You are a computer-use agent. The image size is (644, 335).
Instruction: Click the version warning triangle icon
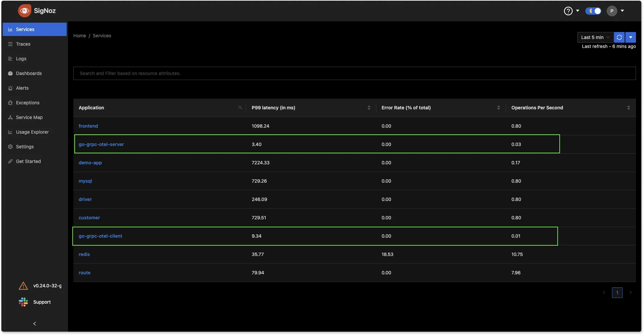pos(23,286)
